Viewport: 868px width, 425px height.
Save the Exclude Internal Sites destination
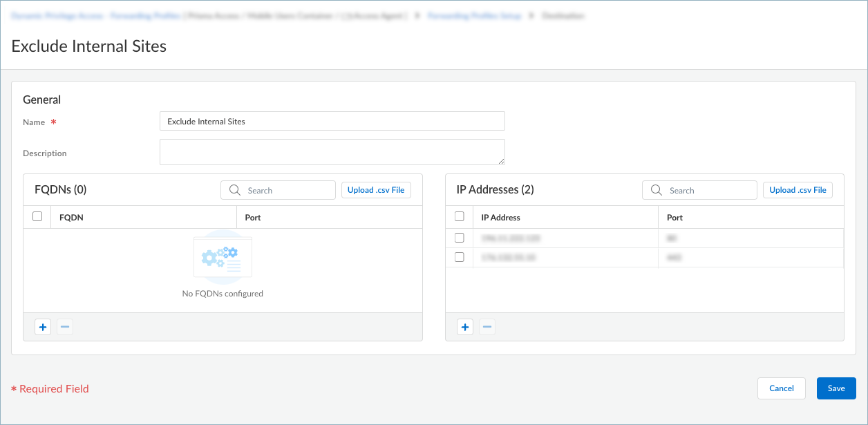point(836,388)
